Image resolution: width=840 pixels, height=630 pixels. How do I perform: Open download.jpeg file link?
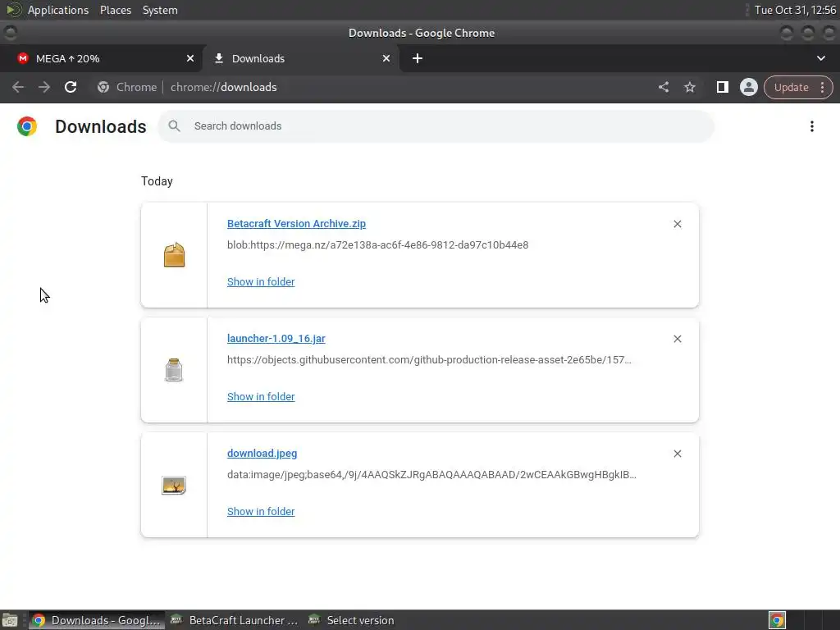click(262, 453)
